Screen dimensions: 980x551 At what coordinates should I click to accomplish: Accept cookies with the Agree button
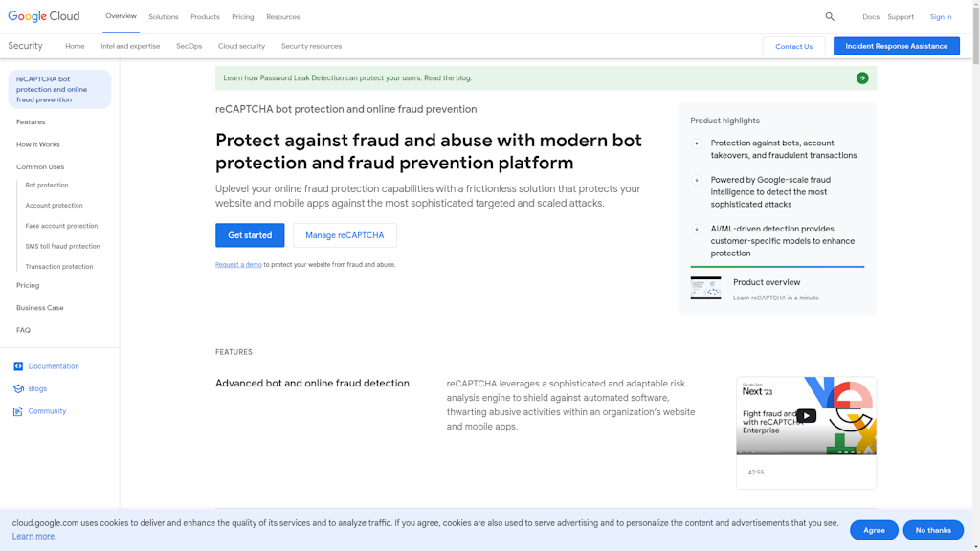click(874, 530)
